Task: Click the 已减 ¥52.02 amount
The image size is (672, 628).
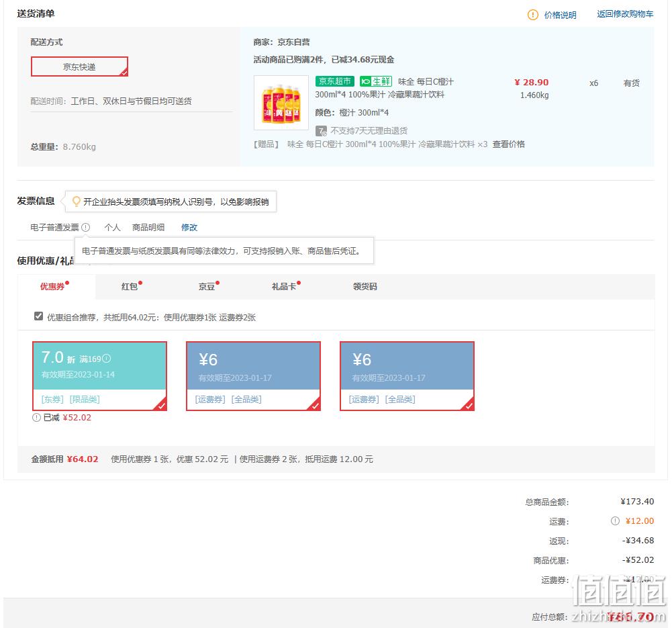Action: click(x=77, y=418)
